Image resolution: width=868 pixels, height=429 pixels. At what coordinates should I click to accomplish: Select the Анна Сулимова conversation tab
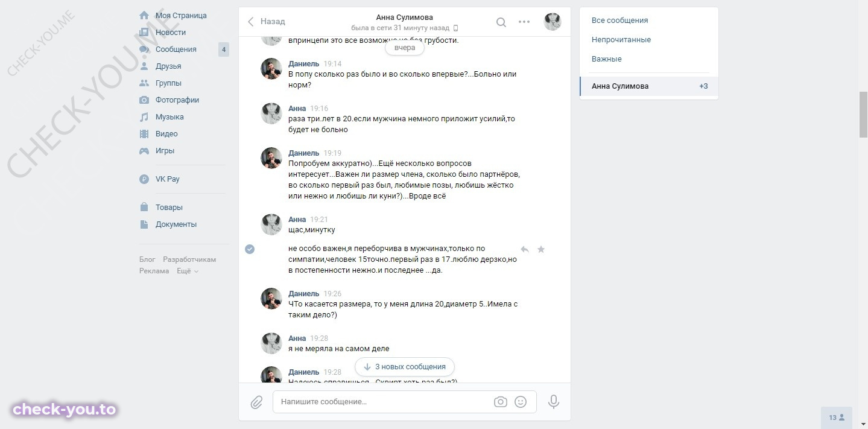click(649, 86)
